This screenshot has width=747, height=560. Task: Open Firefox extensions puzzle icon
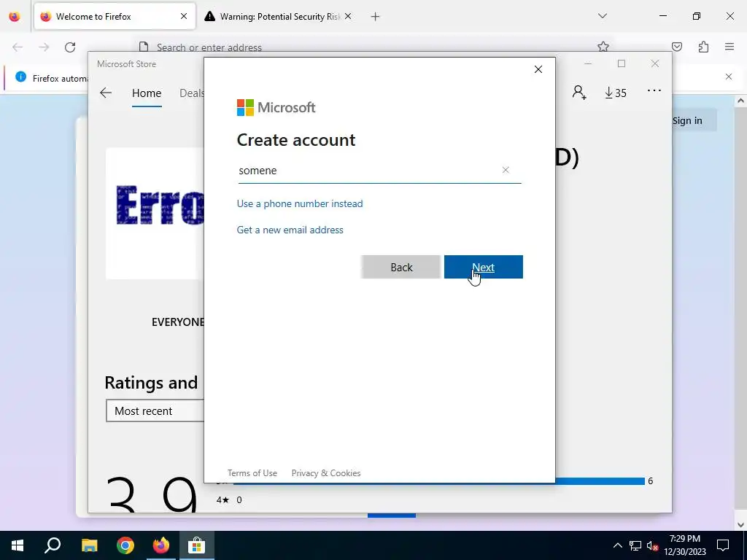coord(703,47)
